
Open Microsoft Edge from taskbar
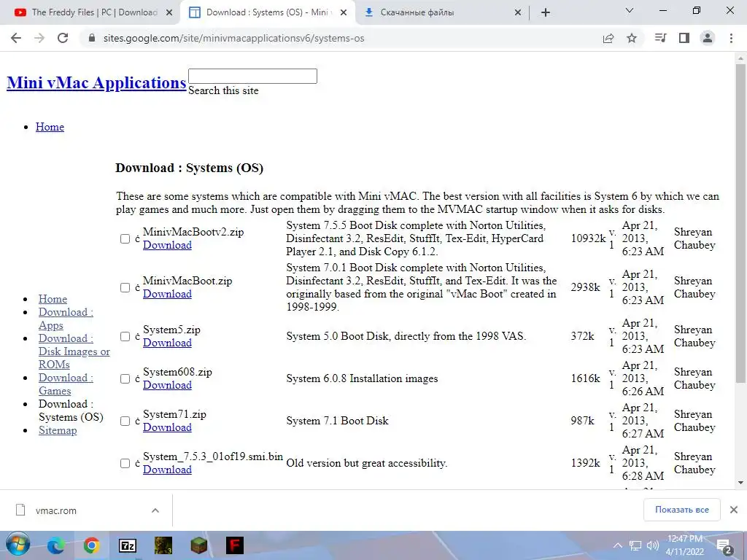(x=55, y=545)
